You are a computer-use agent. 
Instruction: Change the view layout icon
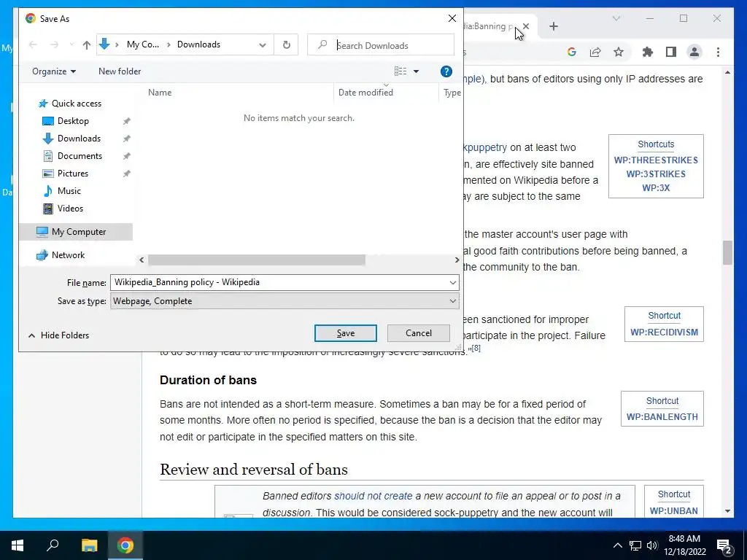[x=400, y=71]
